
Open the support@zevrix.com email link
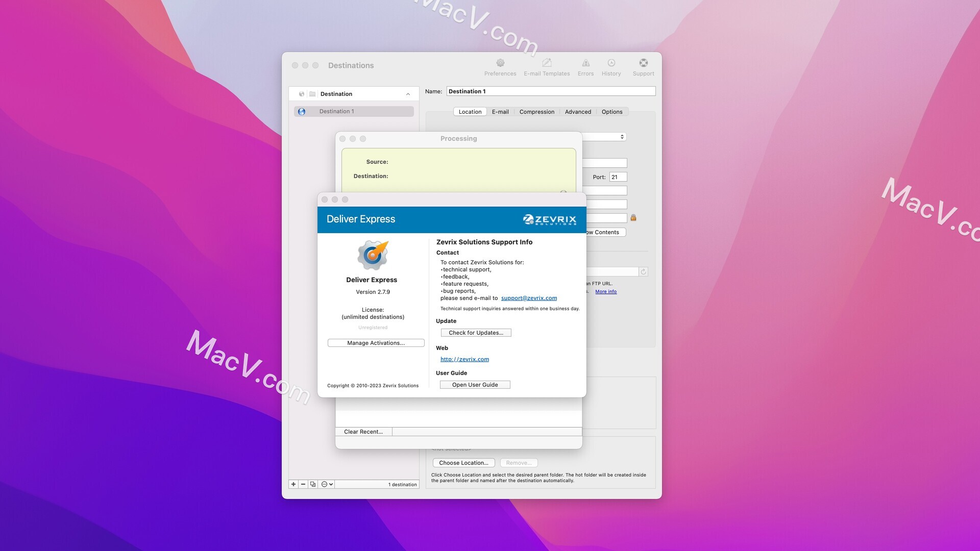[529, 298]
